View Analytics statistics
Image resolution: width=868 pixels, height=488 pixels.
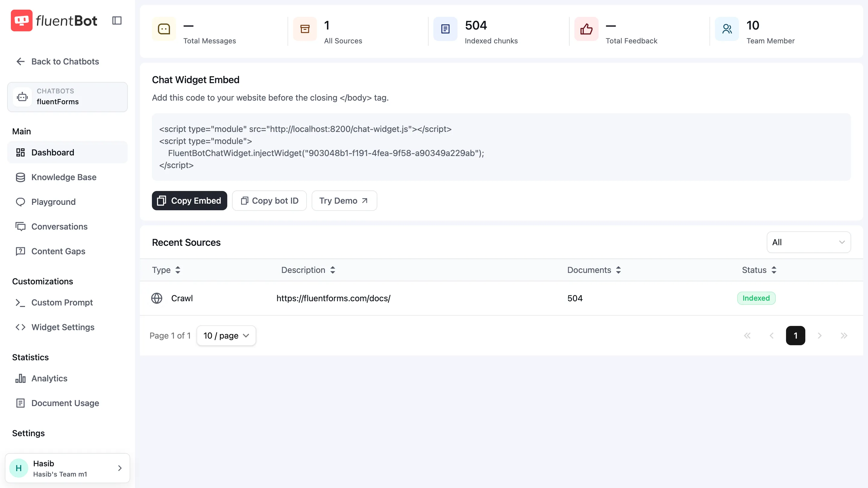point(68,378)
